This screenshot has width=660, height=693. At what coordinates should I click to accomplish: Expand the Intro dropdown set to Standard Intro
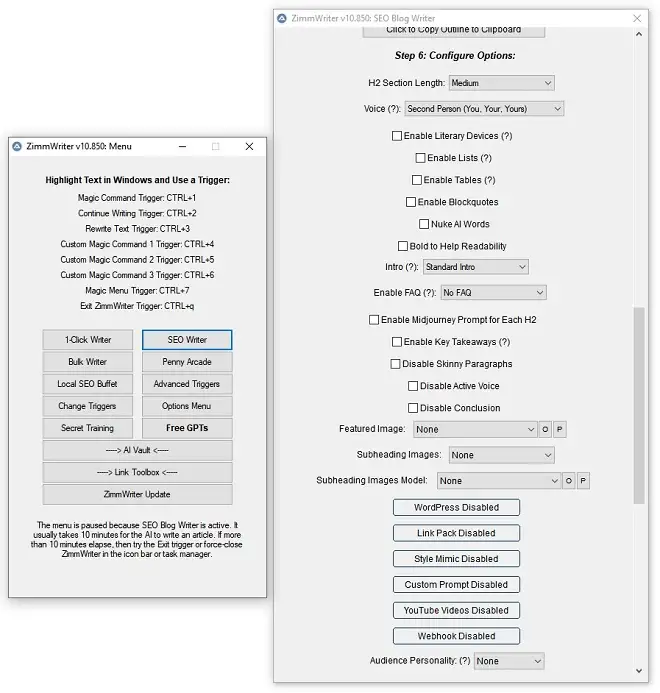[x=476, y=267]
